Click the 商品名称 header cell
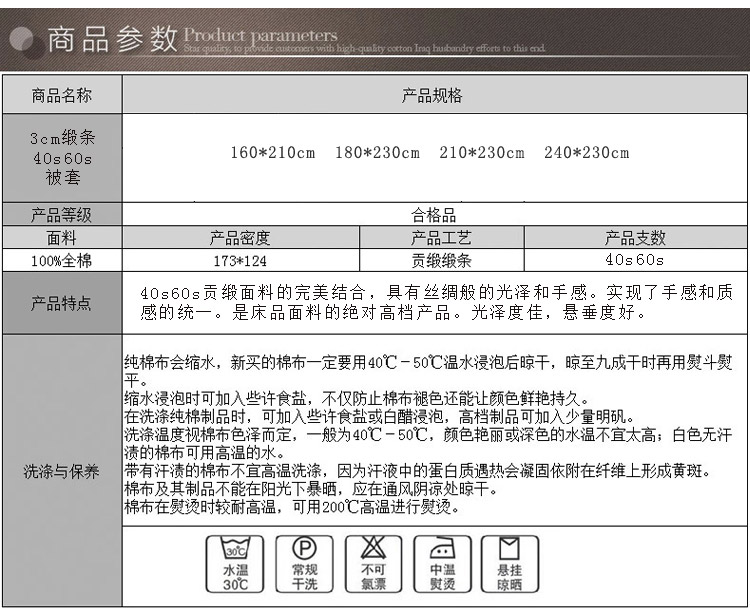750x614 pixels. 62,95
